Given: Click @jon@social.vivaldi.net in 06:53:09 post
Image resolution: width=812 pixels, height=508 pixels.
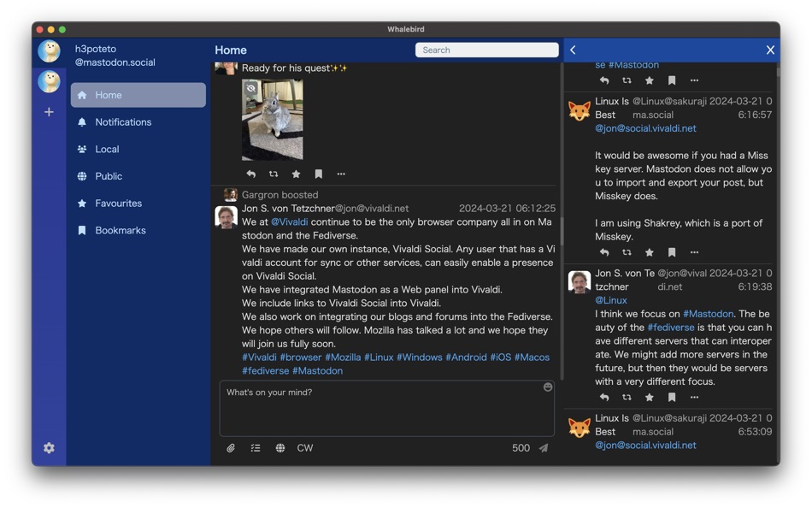Looking at the screenshot, I should (645, 445).
